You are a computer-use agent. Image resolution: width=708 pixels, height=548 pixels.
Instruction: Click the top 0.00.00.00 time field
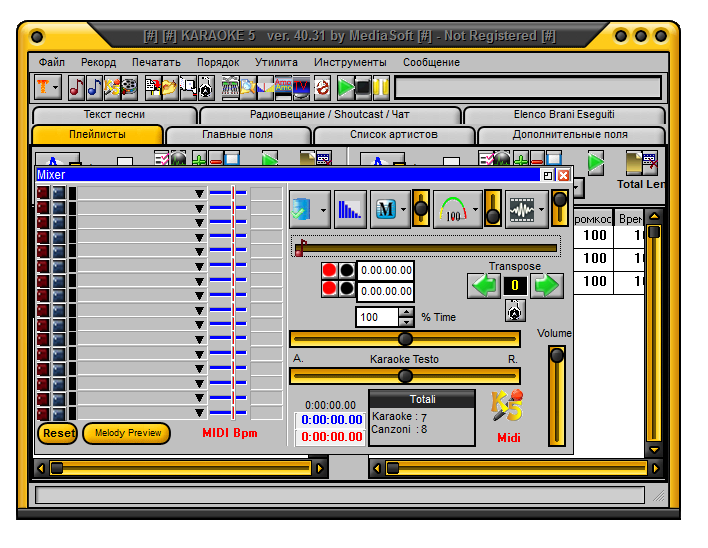click(386, 270)
